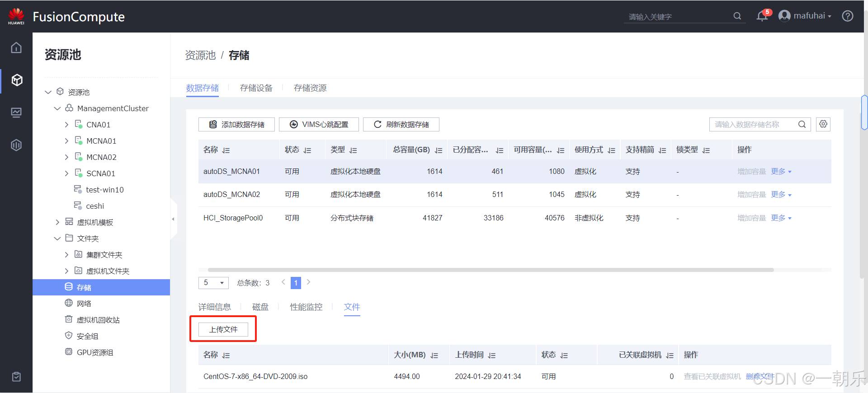Open the alarm bell notifications

762,16
